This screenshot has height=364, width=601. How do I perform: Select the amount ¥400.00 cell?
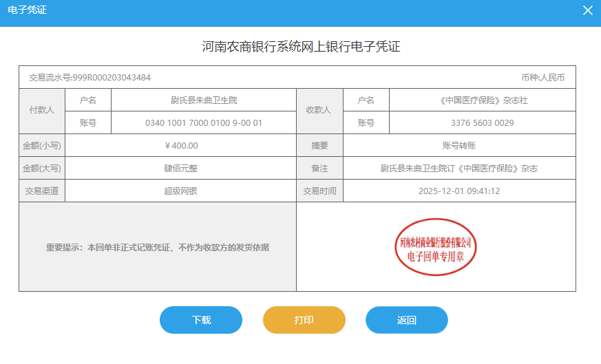(x=181, y=146)
